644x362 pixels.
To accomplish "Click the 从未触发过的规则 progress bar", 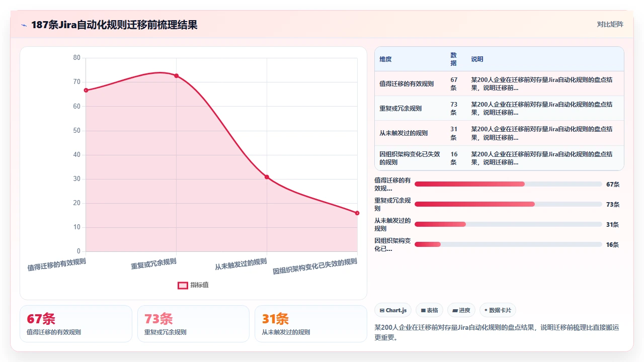I will pos(508,224).
